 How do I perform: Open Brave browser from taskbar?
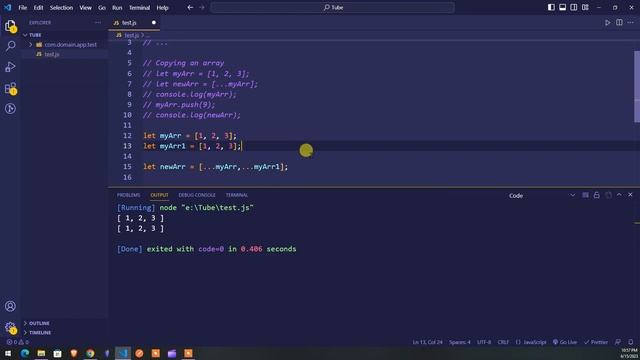pyautogui.click(x=74, y=353)
